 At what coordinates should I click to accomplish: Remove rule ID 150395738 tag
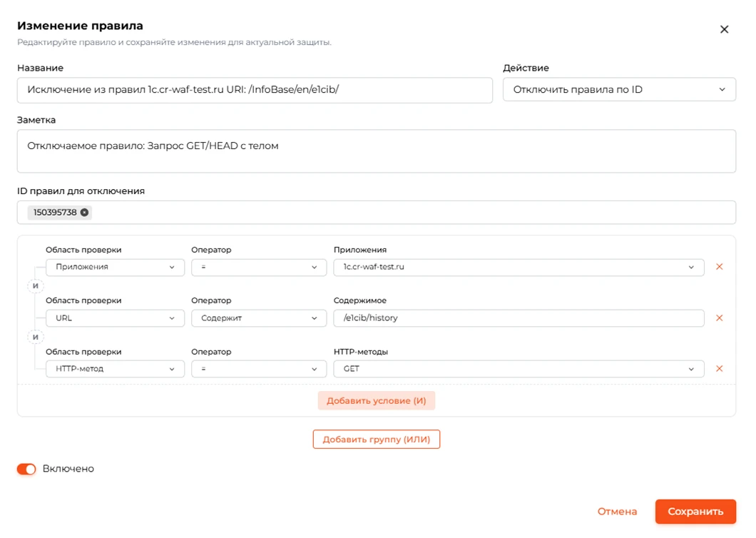(x=84, y=213)
